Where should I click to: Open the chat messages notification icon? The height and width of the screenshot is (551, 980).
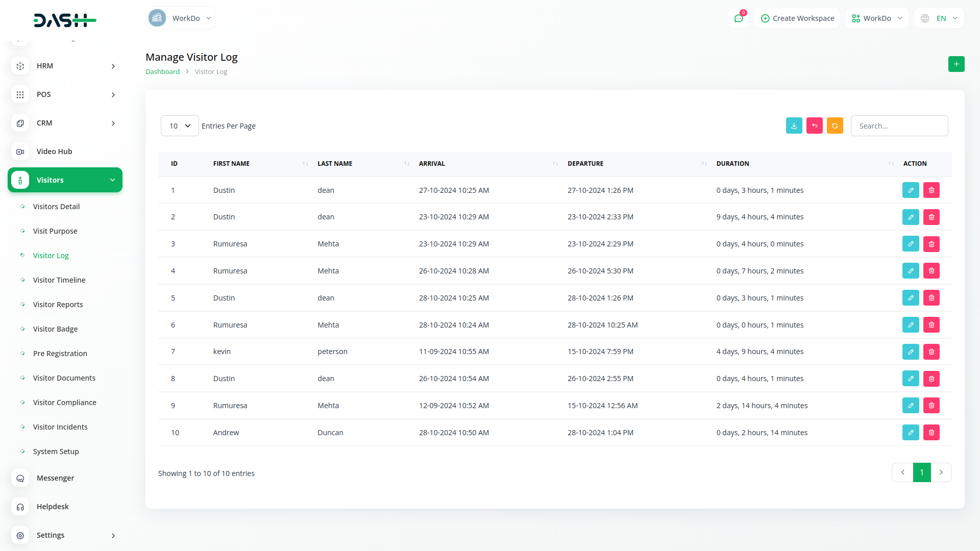(738, 18)
